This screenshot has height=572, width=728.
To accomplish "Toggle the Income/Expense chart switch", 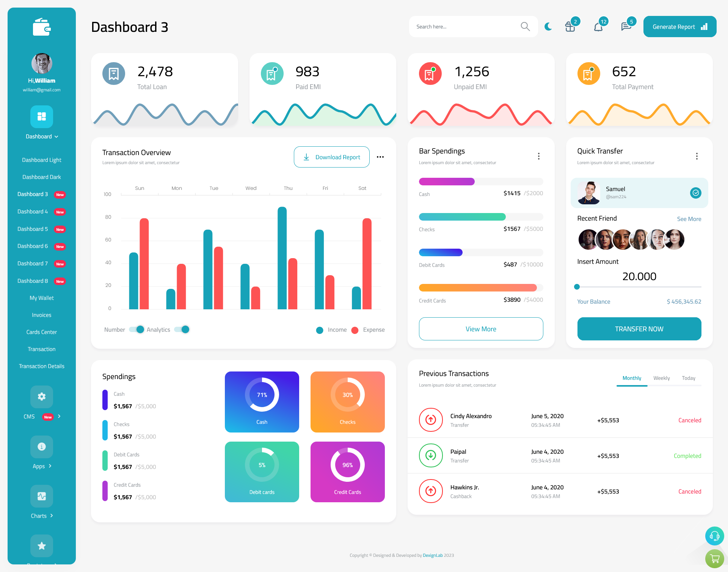I will [183, 329].
